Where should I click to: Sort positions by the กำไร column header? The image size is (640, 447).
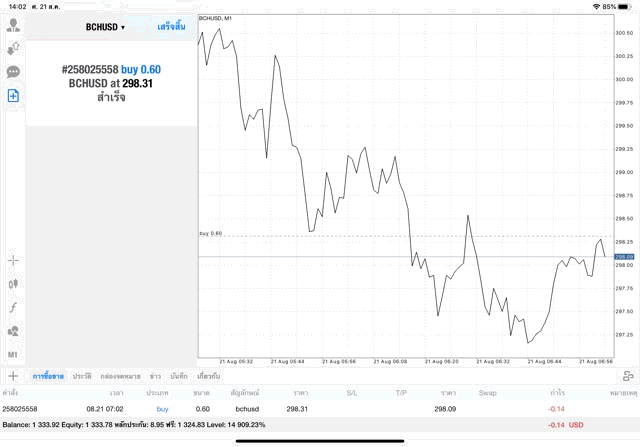557,393
